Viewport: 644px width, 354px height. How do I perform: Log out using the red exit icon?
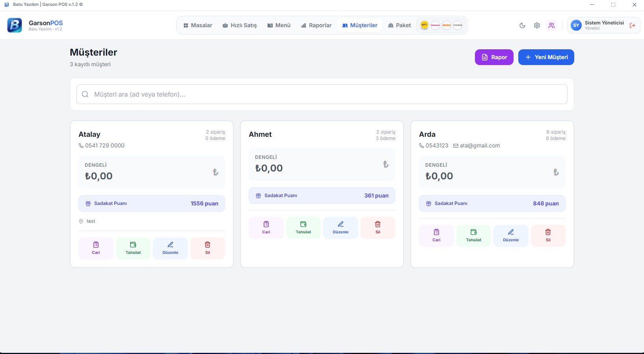pyautogui.click(x=632, y=26)
